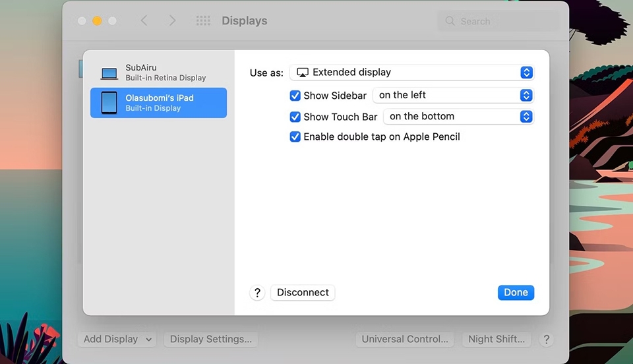The image size is (633, 364).
Task: Open help with the question mark beside Disconnect
Action: (x=257, y=293)
